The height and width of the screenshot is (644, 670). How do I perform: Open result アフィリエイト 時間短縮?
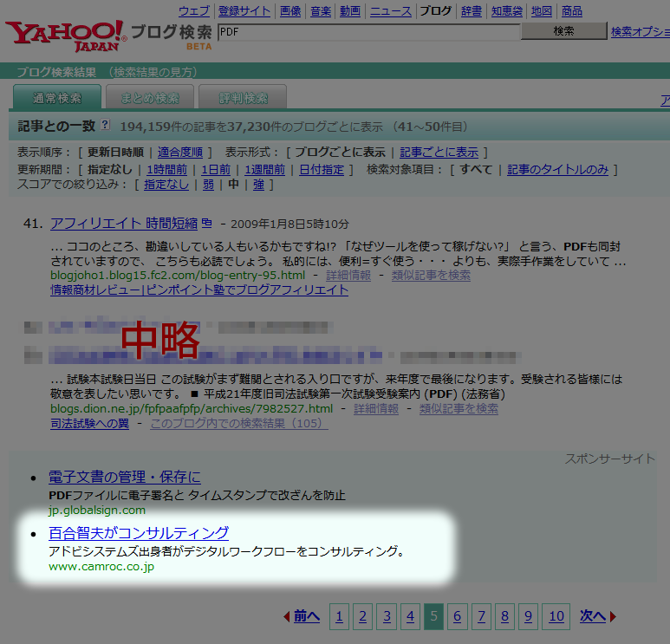[124, 223]
